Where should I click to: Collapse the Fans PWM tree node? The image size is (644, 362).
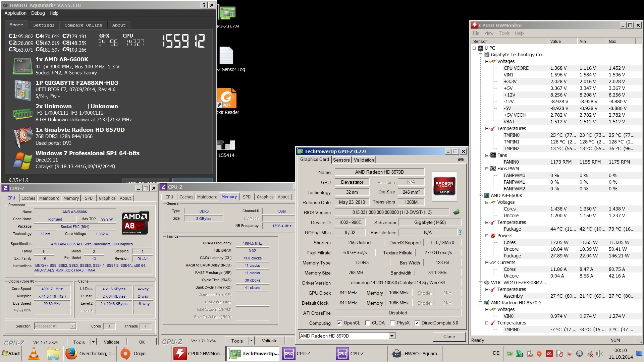(487, 169)
